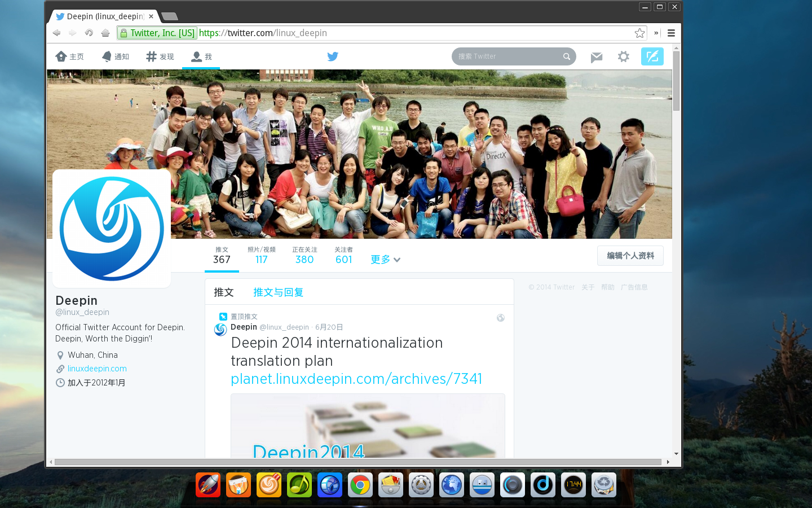This screenshot has width=812, height=508.
Task: Switch to the 推文 timeline tab
Action: tap(224, 292)
